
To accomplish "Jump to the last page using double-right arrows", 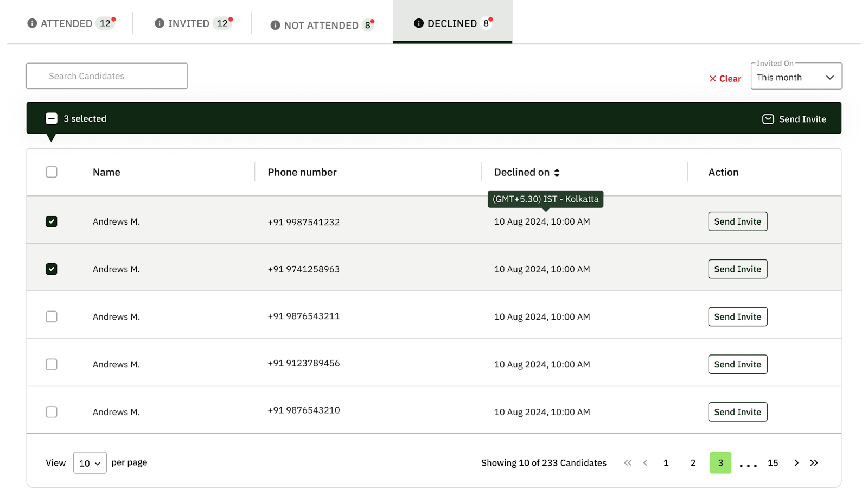I will click(x=814, y=463).
